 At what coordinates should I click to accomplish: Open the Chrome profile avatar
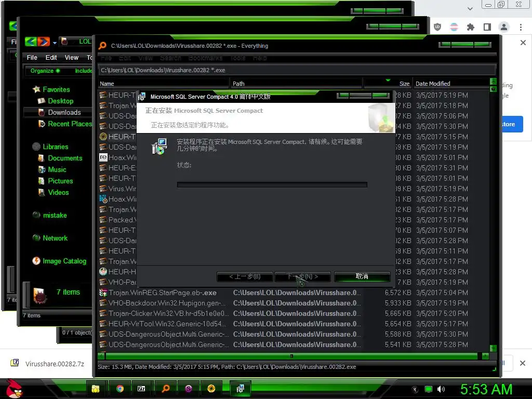504,27
